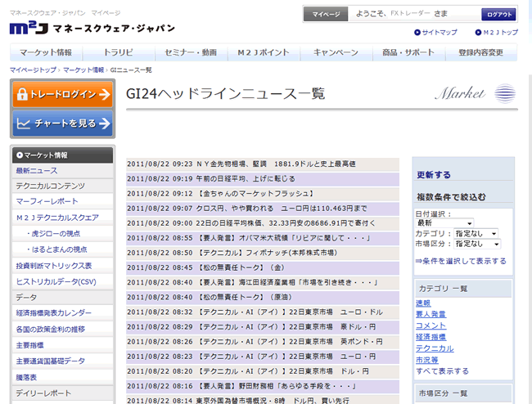Click the サイトマップ arrow link

coord(436,32)
